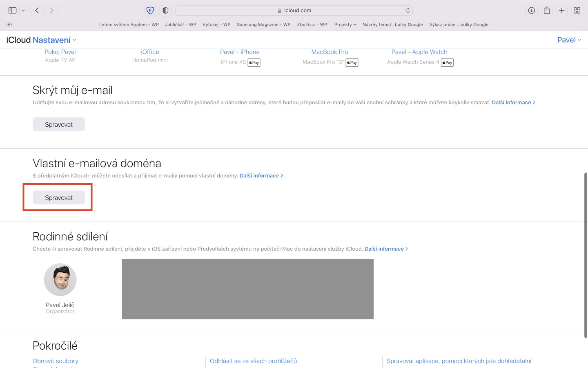
Task: Show Safari downloads
Action: point(531,11)
